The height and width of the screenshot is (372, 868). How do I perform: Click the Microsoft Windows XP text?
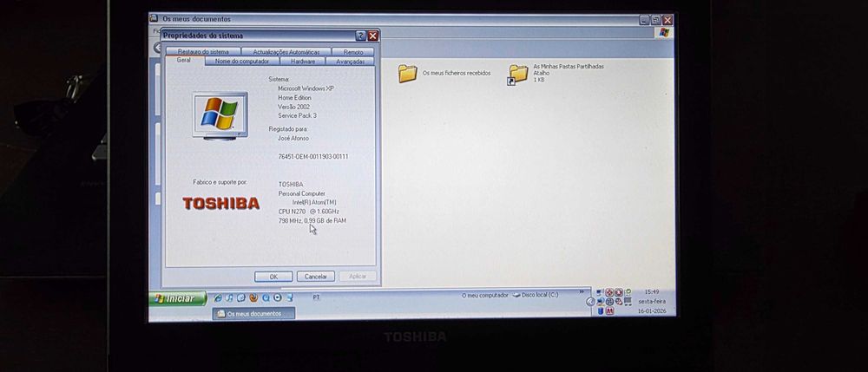tap(306, 88)
